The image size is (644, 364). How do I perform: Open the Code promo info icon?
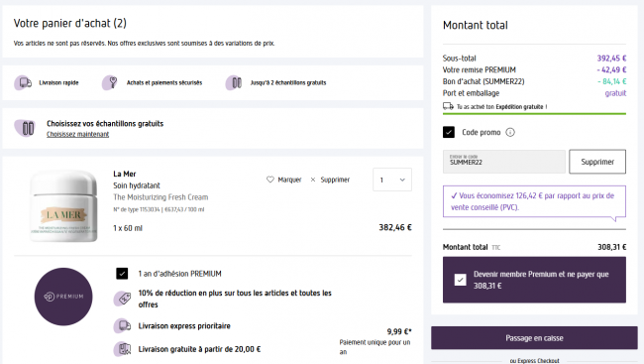[x=510, y=133]
